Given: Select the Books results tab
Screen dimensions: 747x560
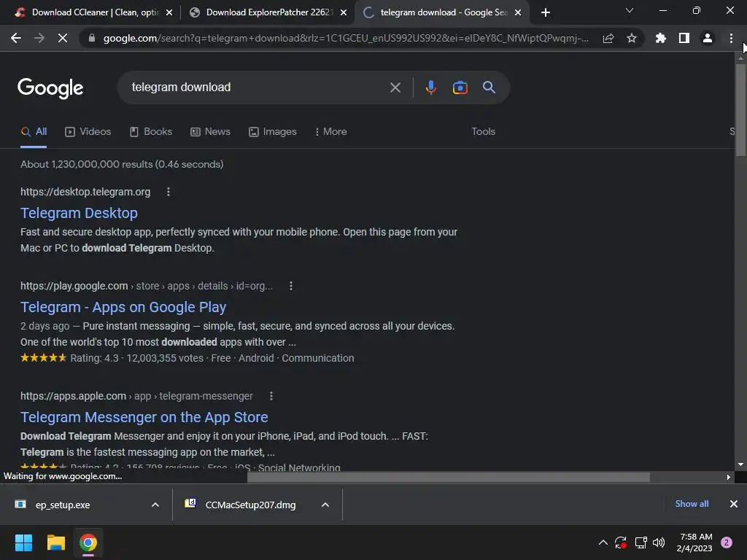Looking at the screenshot, I should point(151,132).
